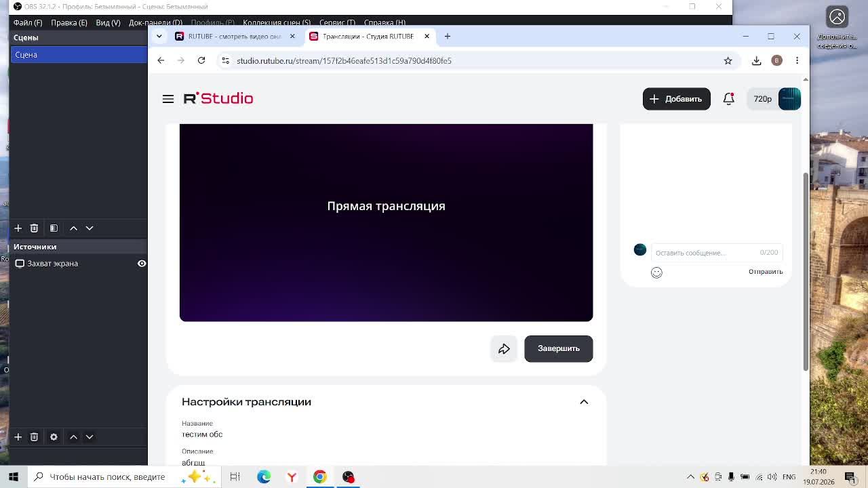
Task: Open OBS Коллекция сцен menu
Action: pyautogui.click(x=277, y=22)
